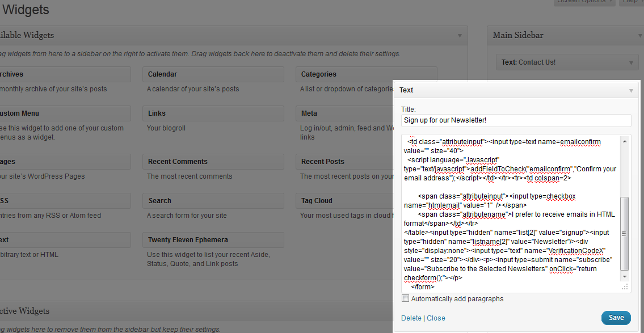The image size is (644, 333).
Task: Click the textarea scrollbar up arrow
Action: click(x=625, y=141)
